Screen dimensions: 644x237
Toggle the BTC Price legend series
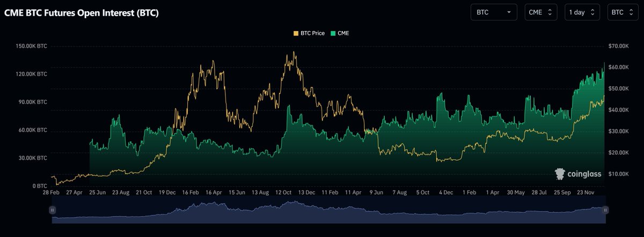click(309, 33)
